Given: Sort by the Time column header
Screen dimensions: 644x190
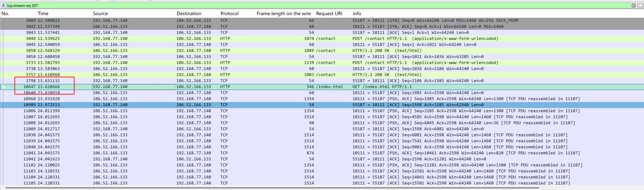Looking at the screenshot, I should [x=43, y=14].
